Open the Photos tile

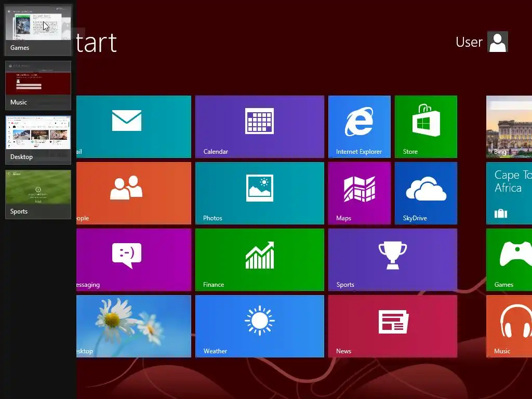point(260,193)
